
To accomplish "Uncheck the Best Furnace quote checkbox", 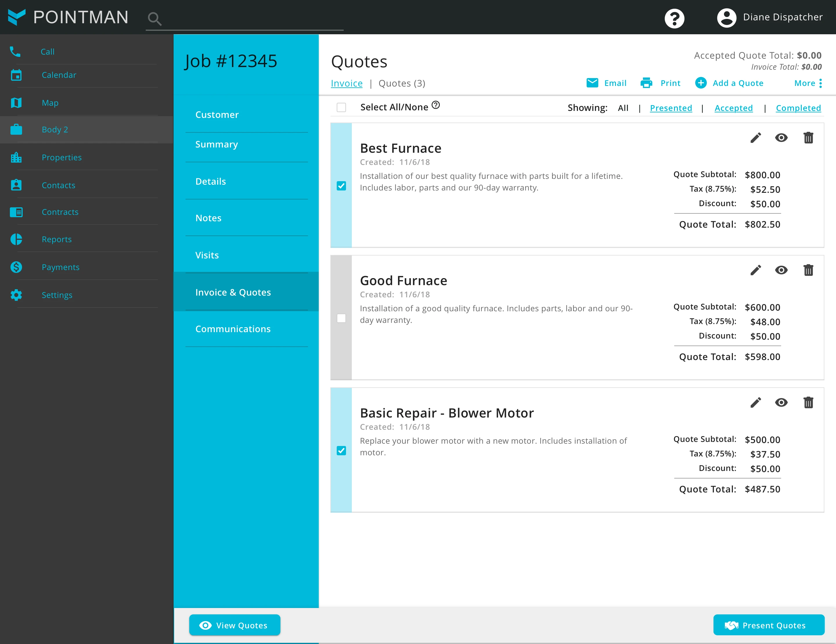I will click(341, 186).
